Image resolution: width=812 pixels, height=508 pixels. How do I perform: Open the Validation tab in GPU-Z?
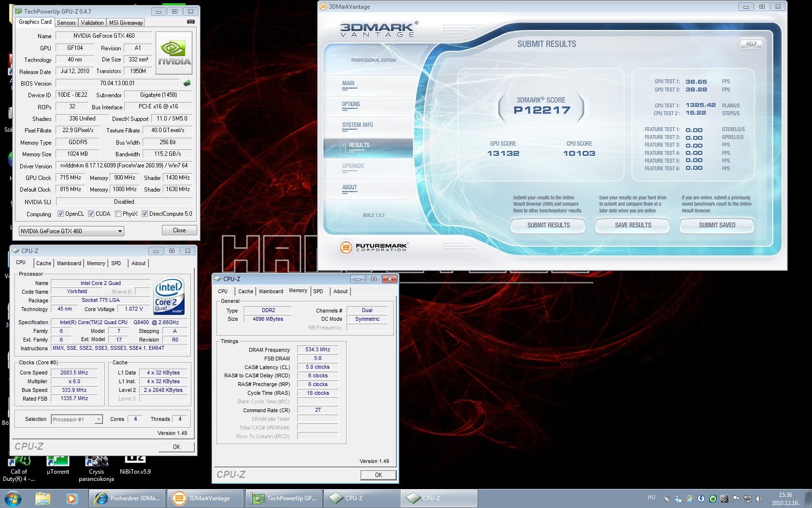(x=92, y=23)
